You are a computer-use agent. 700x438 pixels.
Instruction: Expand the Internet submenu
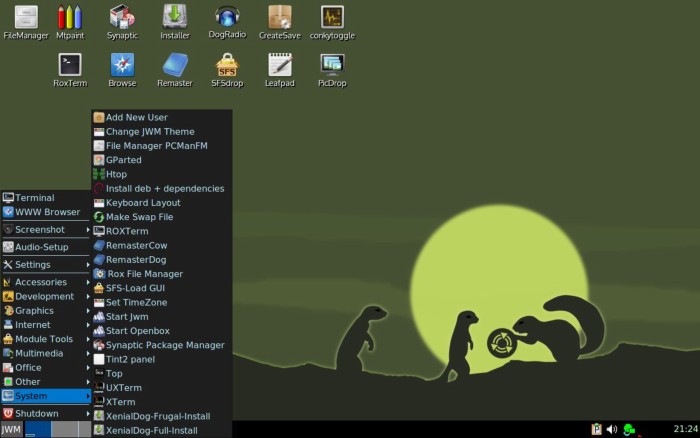pos(46,325)
